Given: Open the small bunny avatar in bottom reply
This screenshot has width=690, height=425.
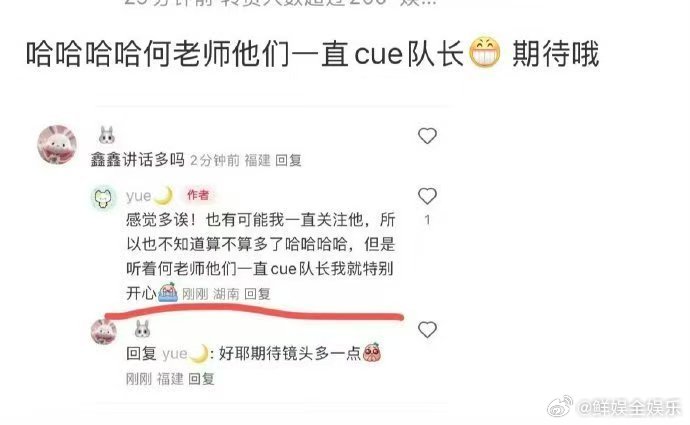Looking at the screenshot, I should tap(104, 332).
